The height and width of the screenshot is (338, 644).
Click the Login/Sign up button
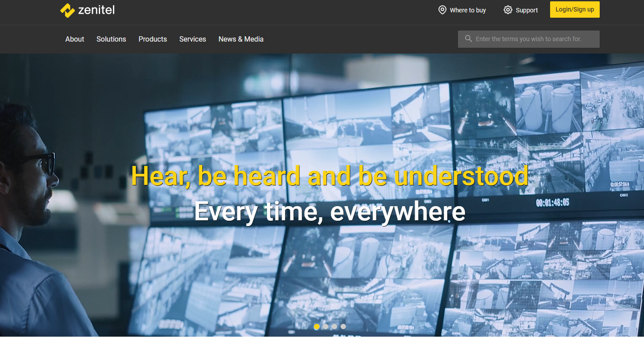[x=574, y=9]
